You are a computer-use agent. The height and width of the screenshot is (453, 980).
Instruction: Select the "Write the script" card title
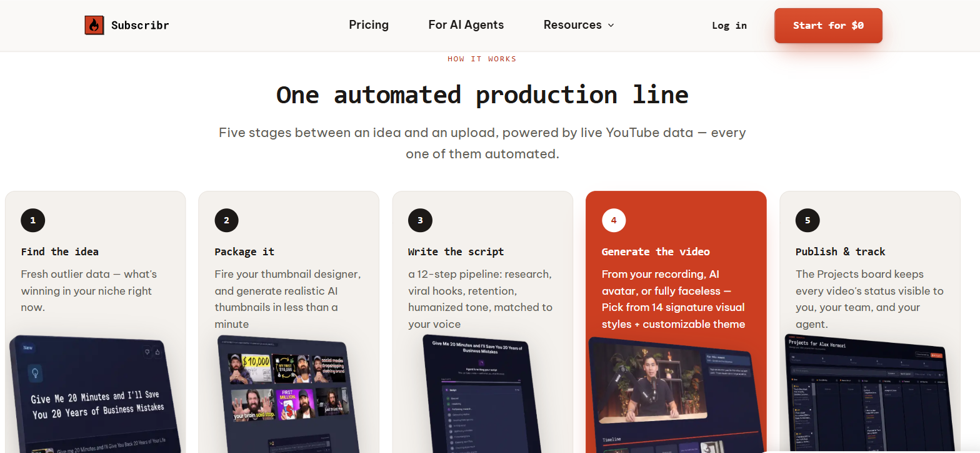(x=456, y=252)
